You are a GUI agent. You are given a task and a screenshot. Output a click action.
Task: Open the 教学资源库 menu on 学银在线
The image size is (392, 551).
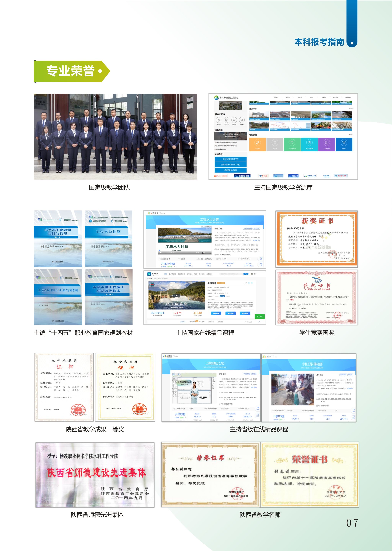pyautogui.click(x=173, y=274)
